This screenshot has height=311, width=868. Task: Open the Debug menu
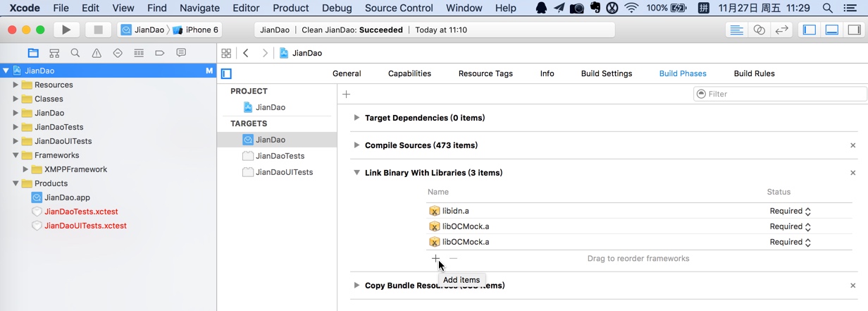(337, 8)
